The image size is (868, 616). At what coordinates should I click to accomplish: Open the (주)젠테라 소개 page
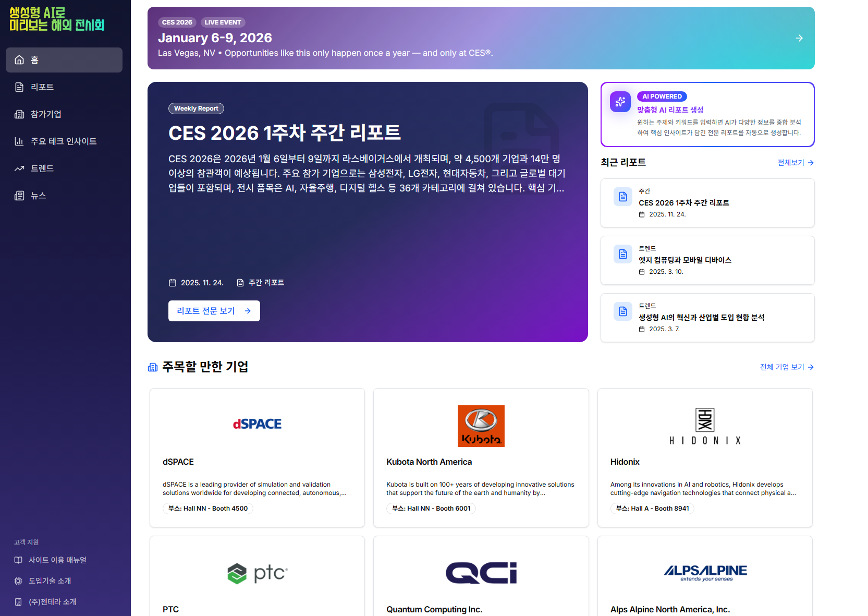tap(52, 602)
